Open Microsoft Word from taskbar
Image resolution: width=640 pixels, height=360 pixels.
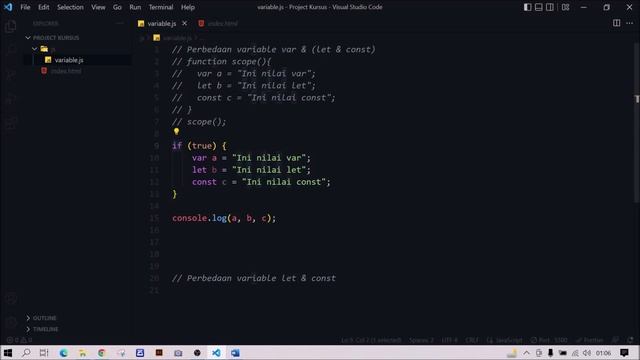[x=236, y=353]
